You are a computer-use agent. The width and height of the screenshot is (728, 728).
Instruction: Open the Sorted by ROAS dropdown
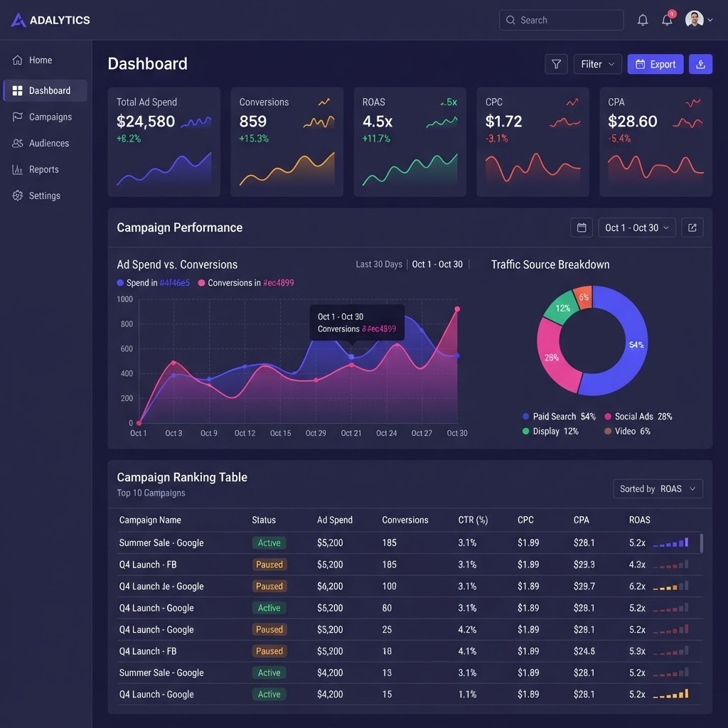pos(658,489)
